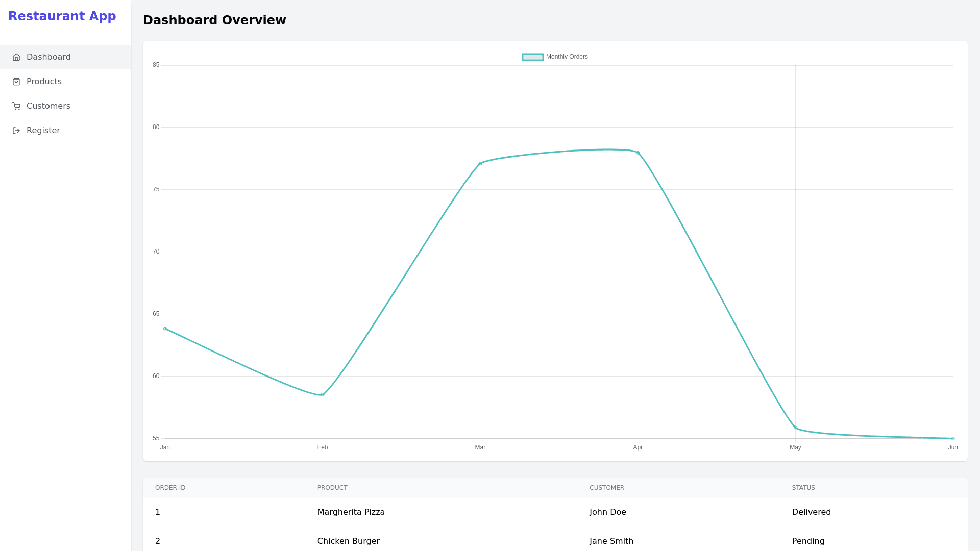Screen dimensions: 980x551
Task: Click the February data point on the chart
Action: (x=323, y=394)
